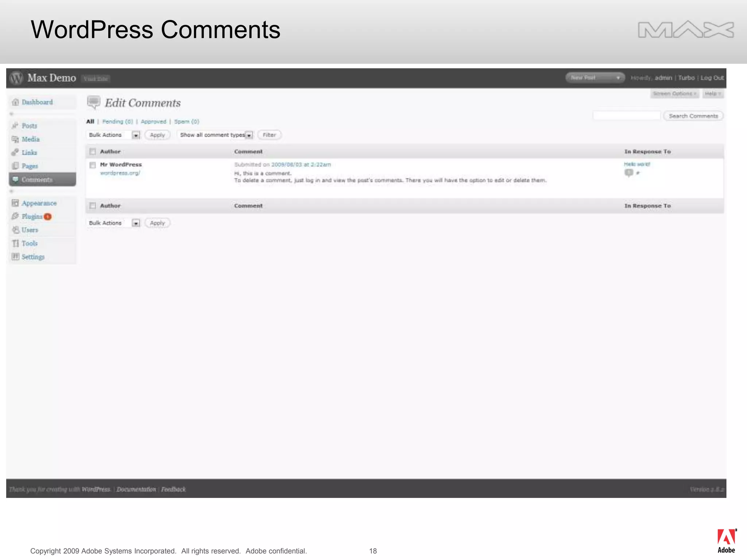Click the WordPress footer link
This screenshot has width=747, height=560.
tap(96, 489)
